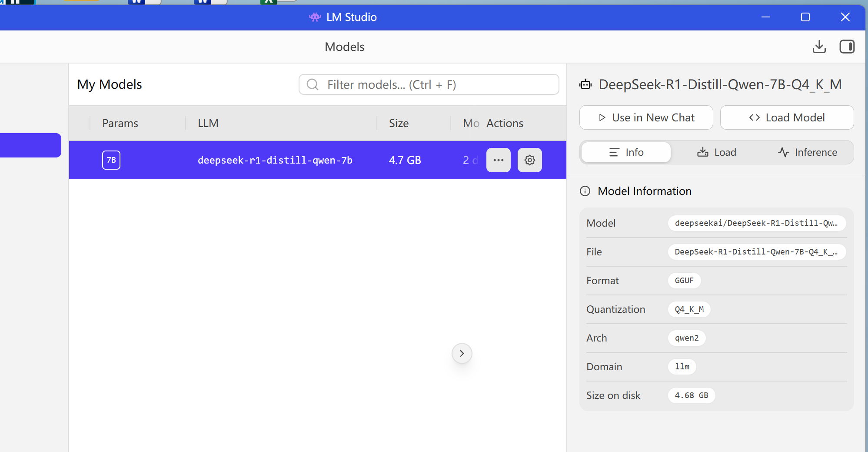Click the Q4_K_M quantization value
Image resolution: width=868 pixels, height=452 pixels.
pos(689,309)
